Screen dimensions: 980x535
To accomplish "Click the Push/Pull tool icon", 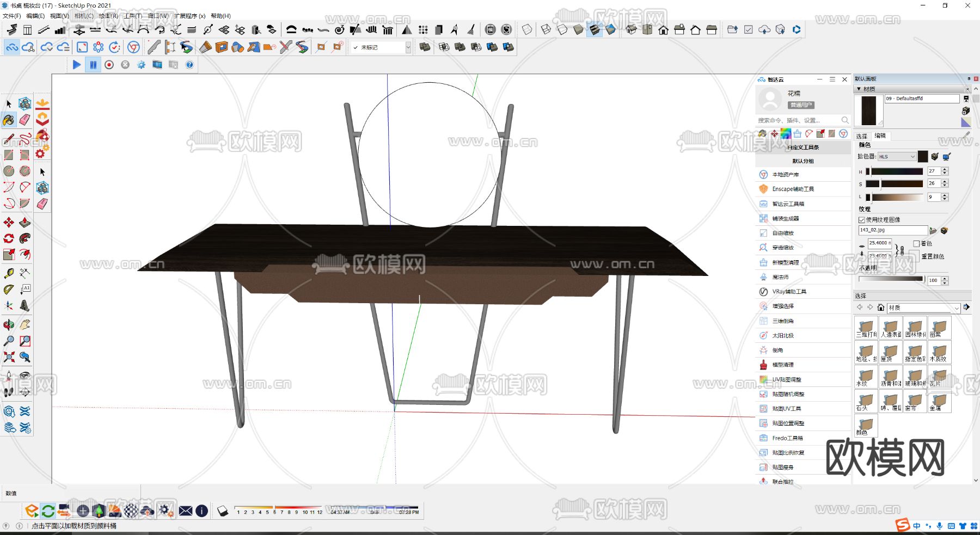I will click(x=25, y=223).
